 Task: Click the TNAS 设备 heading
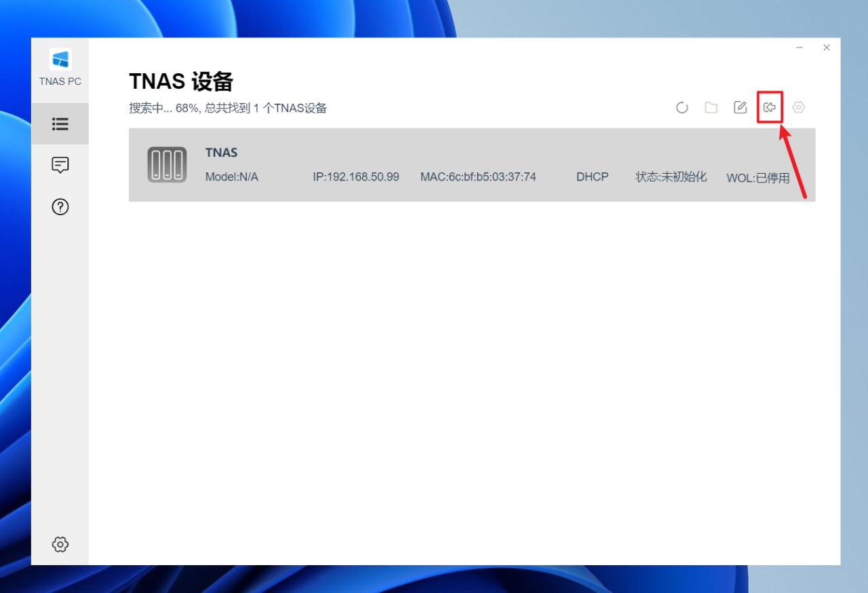point(181,81)
